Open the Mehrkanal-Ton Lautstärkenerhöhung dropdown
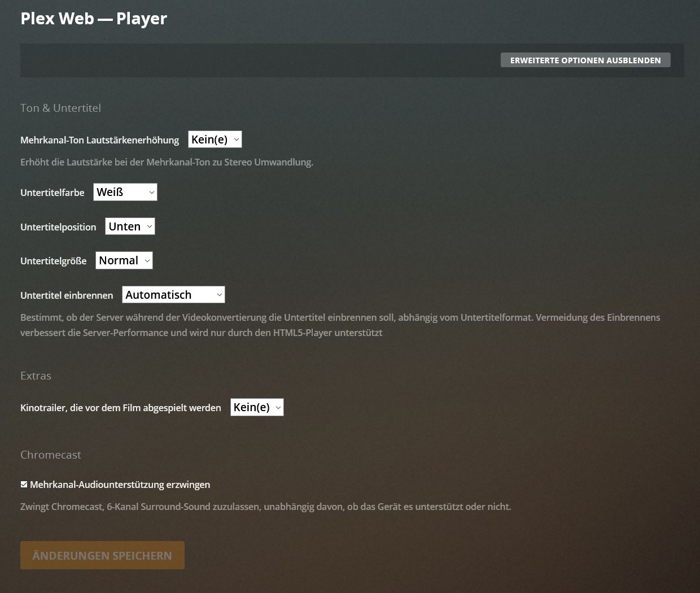This screenshot has width=700, height=593. coord(215,139)
